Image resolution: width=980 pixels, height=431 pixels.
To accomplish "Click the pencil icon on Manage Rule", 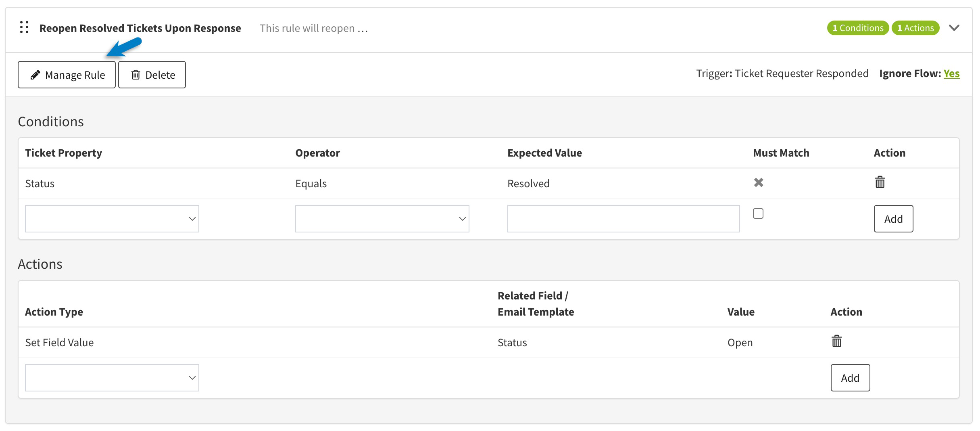I will [x=35, y=75].
